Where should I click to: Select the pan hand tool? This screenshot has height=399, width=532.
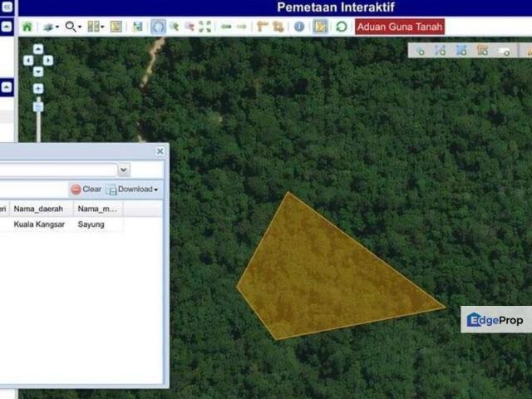coord(158,27)
